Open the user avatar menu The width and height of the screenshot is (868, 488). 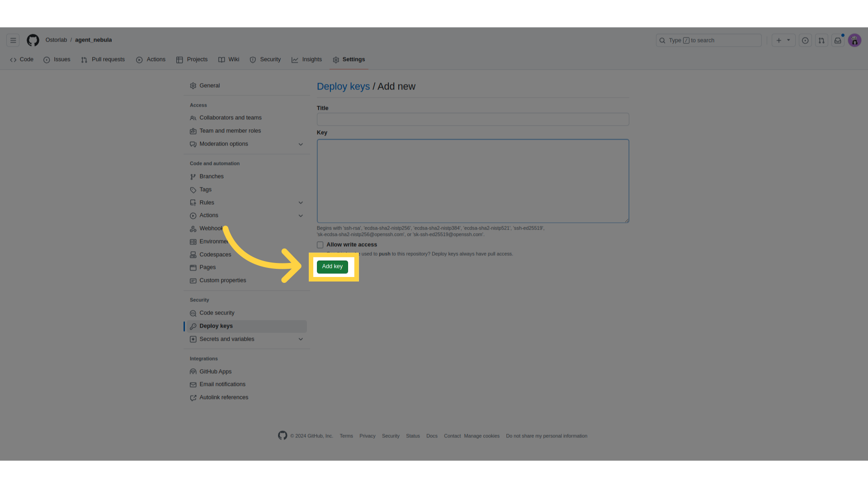pos(854,41)
